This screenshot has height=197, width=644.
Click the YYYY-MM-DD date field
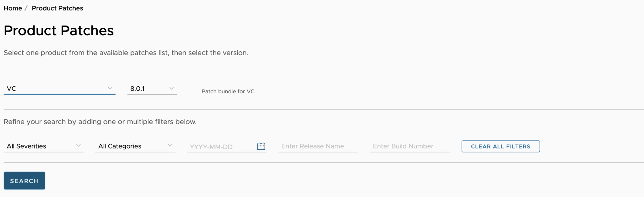220,147
